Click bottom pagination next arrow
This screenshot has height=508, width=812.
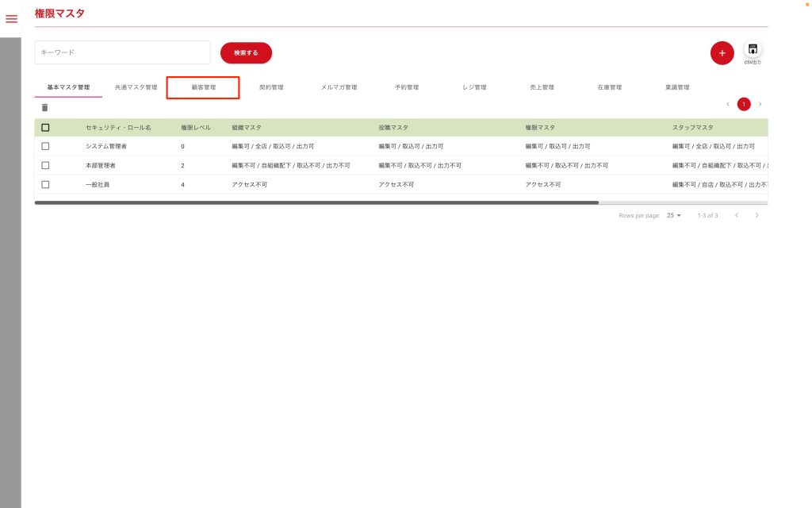point(757,215)
